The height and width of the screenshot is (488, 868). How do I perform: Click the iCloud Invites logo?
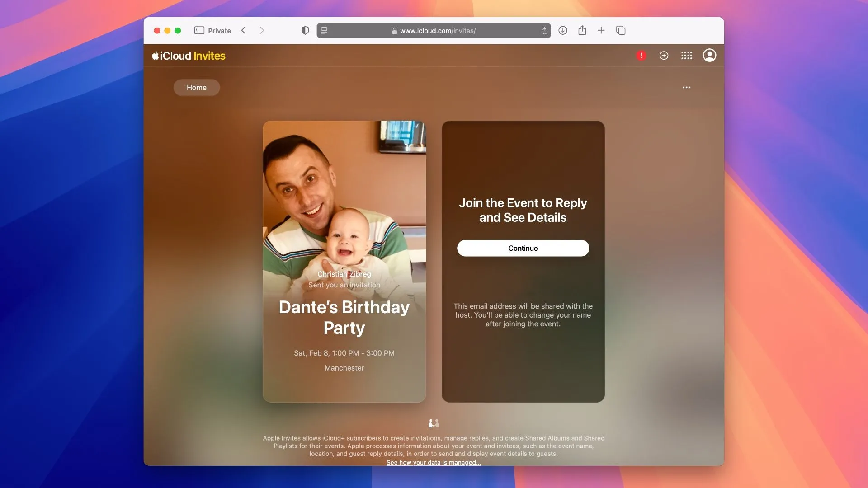[189, 56]
